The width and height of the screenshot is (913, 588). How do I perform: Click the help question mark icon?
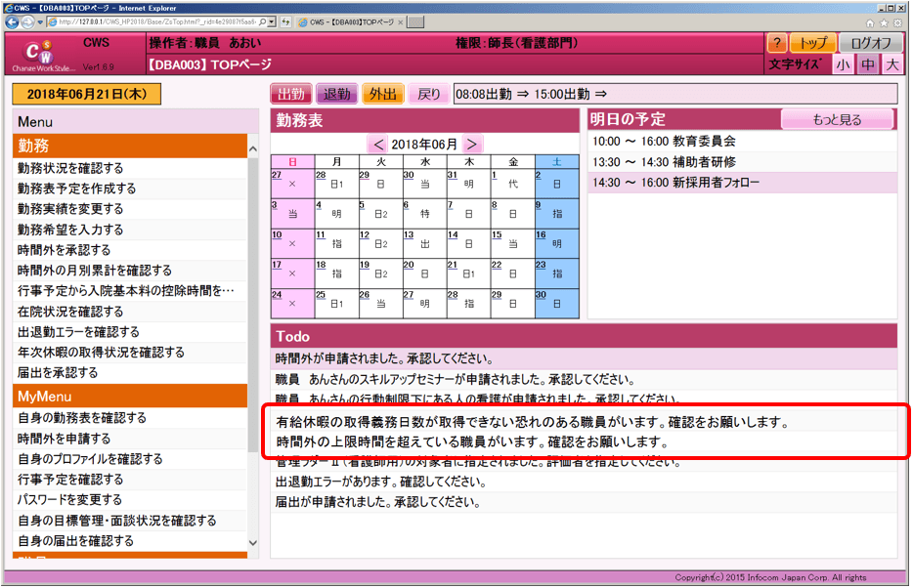pyautogui.click(x=776, y=44)
